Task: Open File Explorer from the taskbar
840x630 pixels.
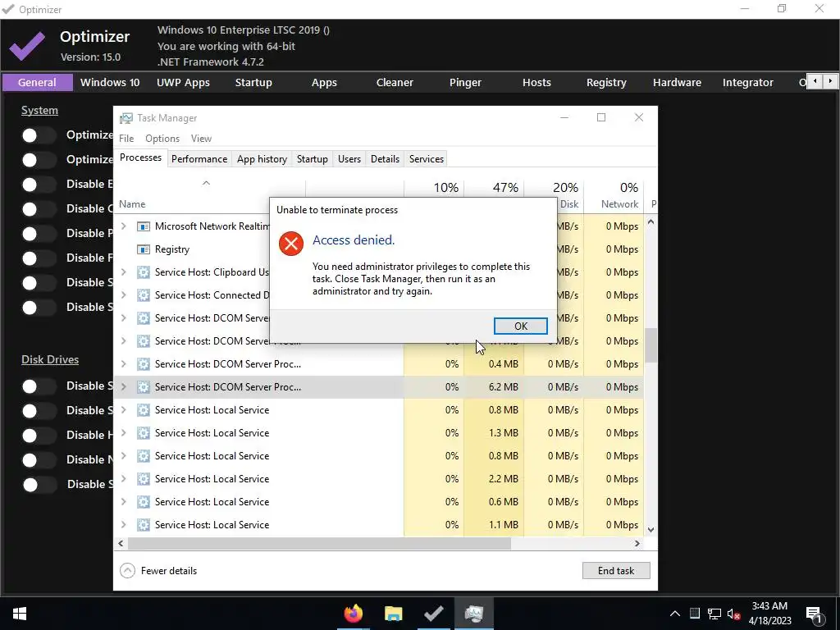Action: click(x=393, y=614)
